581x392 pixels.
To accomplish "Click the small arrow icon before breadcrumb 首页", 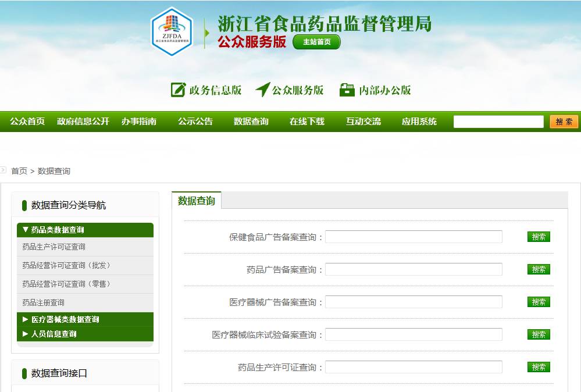I will (x=3, y=170).
